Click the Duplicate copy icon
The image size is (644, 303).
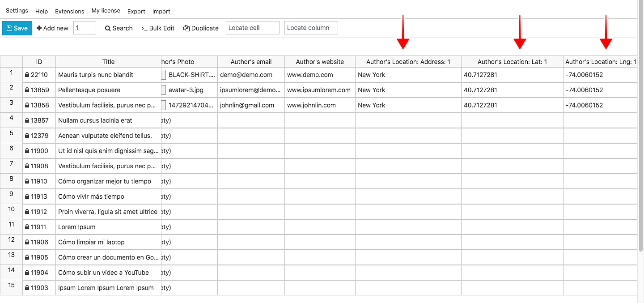point(186,28)
